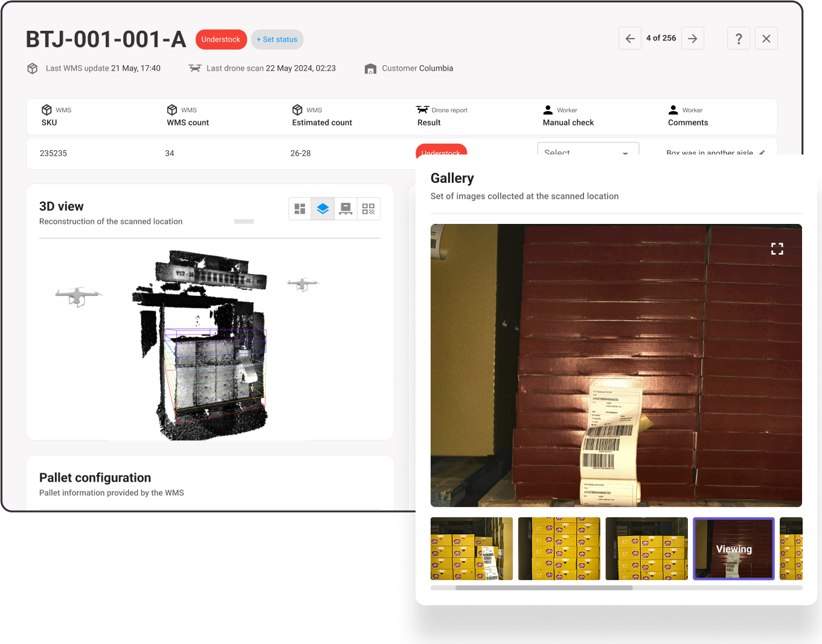
Task: Click the right drone in the 3D view
Action: click(x=303, y=284)
